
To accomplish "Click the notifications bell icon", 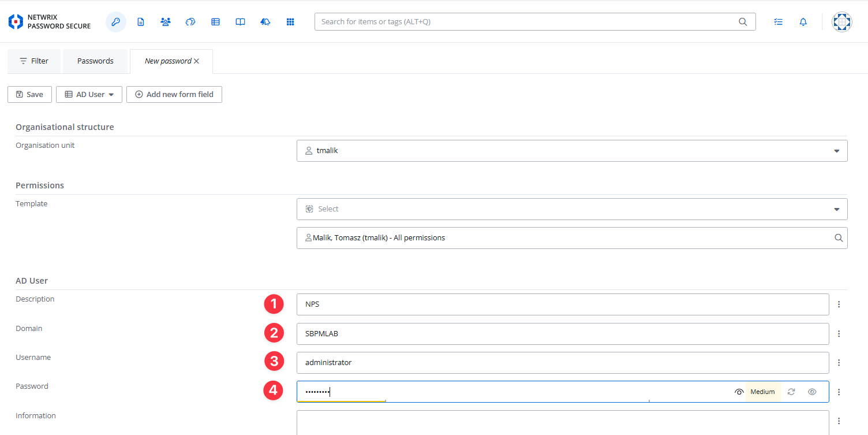I will [803, 22].
